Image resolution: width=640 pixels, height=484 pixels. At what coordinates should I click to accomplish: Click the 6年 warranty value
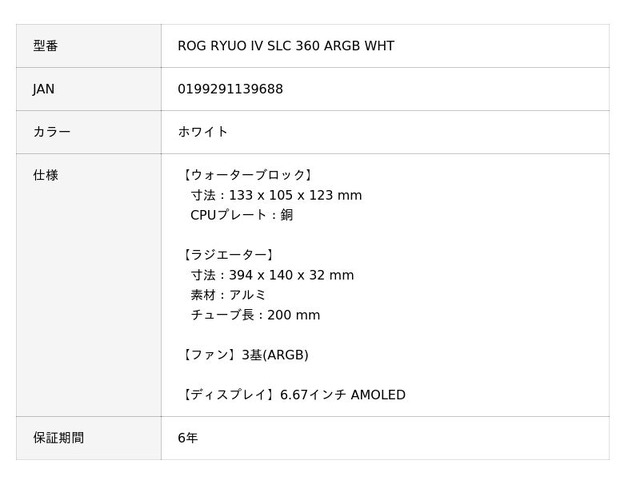click(x=188, y=438)
